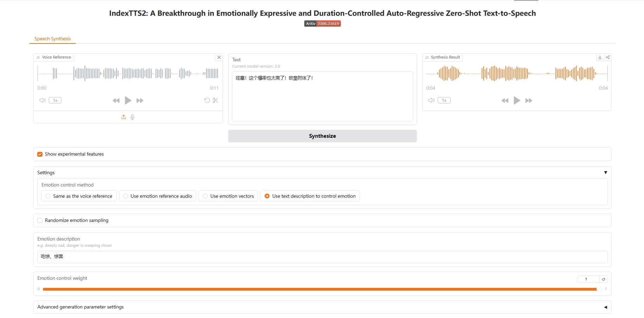The image size is (644, 318).
Task: Select Use emotion vectors option
Action: click(206, 196)
